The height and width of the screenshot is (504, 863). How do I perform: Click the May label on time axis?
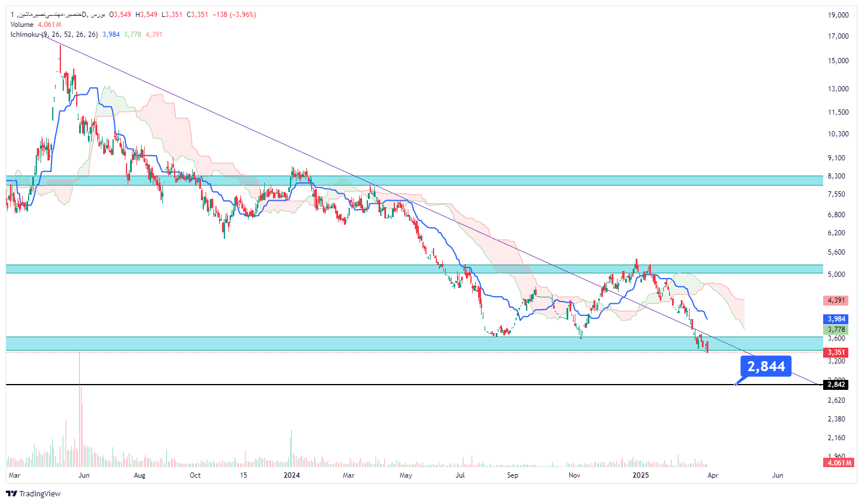pyautogui.click(x=406, y=475)
